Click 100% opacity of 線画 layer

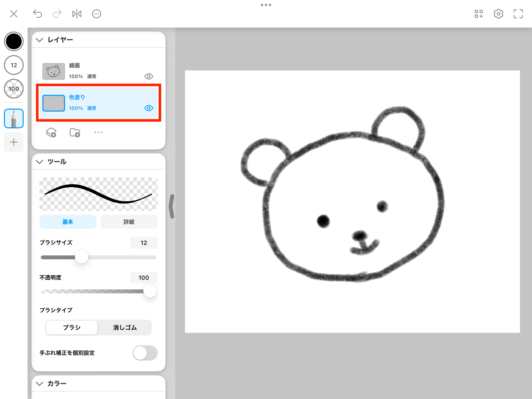pyautogui.click(x=76, y=76)
